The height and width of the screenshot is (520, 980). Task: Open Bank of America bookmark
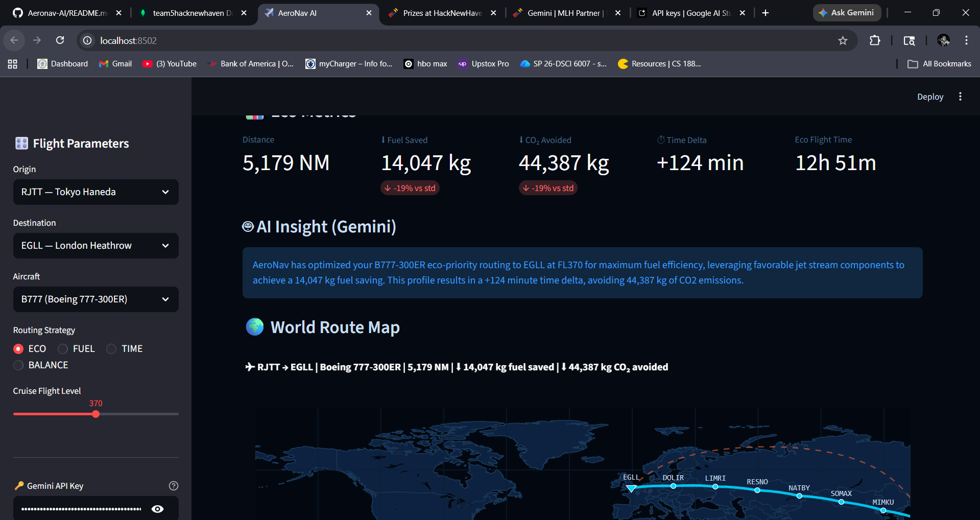tap(251, 64)
